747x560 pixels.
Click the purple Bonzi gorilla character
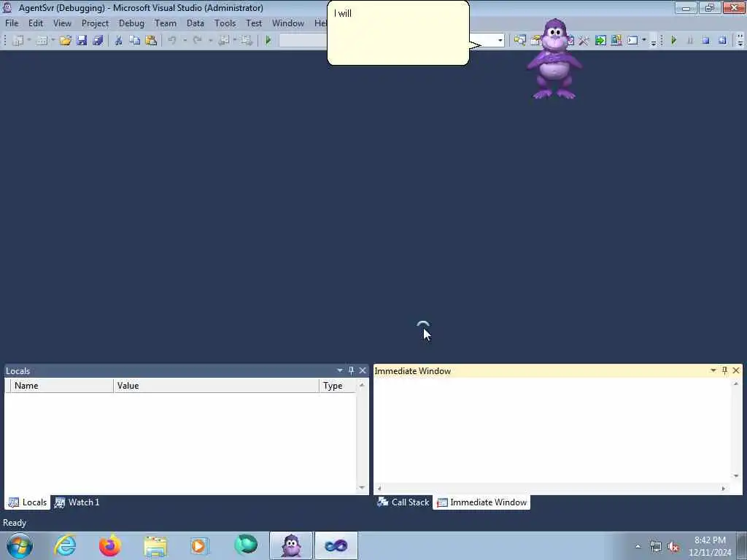554,59
